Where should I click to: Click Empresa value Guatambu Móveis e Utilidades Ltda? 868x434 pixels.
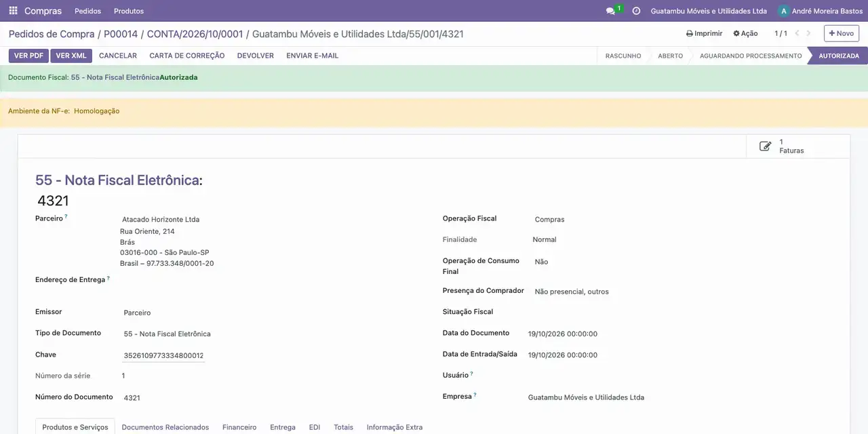click(x=586, y=397)
